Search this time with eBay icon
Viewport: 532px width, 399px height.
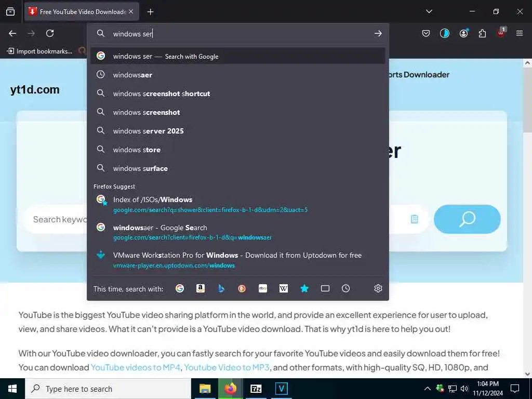pos(263,288)
